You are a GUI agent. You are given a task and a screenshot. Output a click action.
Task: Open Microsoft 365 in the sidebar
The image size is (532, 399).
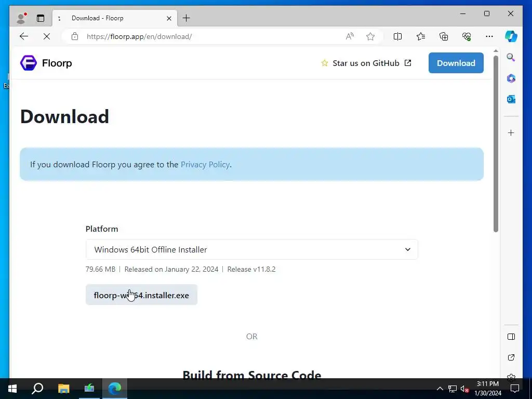511,78
